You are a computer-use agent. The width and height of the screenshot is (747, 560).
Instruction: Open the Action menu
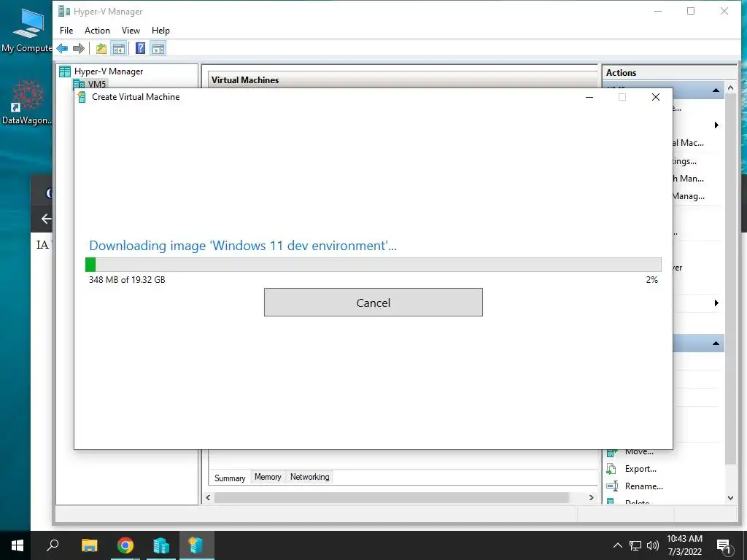coord(97,31)
